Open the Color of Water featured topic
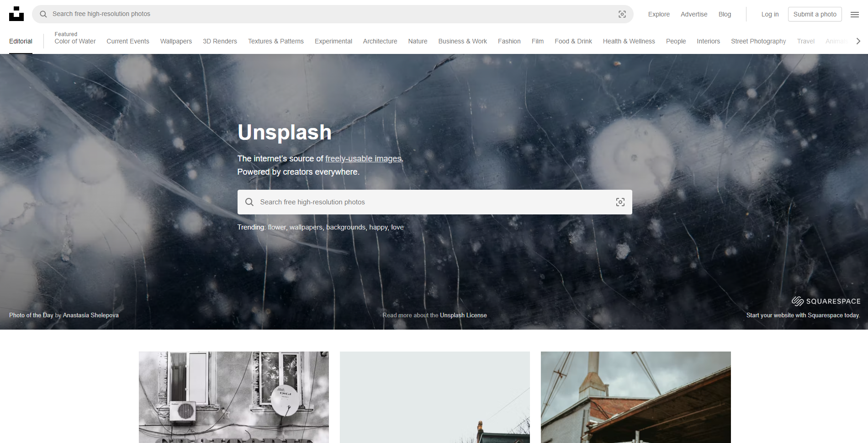 (x=75, y=41)
